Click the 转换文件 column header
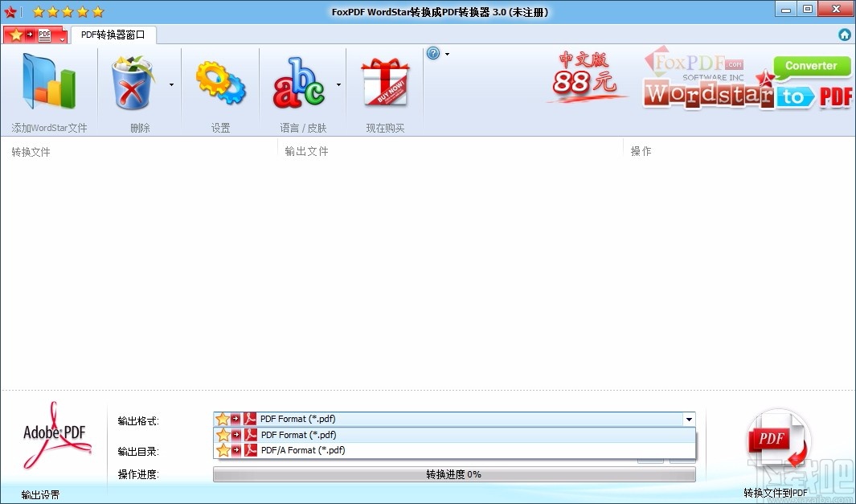 pyautogui.click(x=31, y=150)
